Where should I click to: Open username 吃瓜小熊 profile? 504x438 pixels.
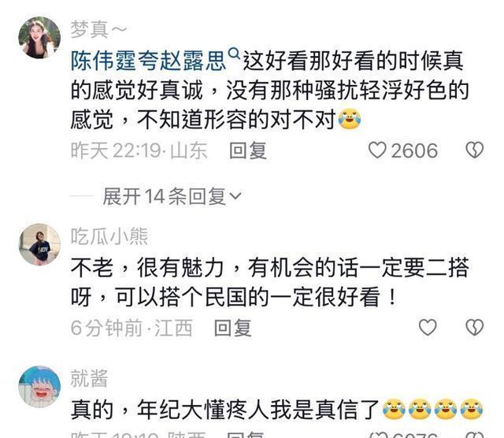click(109, 236)
